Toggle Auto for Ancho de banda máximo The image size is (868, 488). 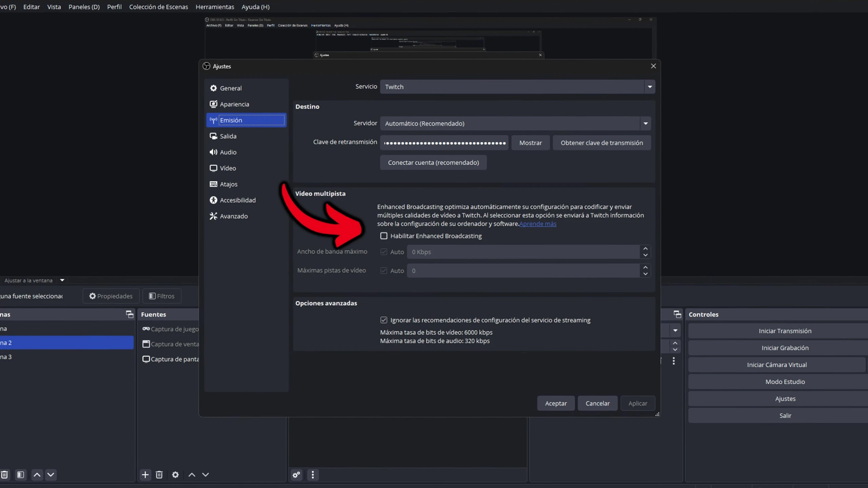(x=384, y=252)
